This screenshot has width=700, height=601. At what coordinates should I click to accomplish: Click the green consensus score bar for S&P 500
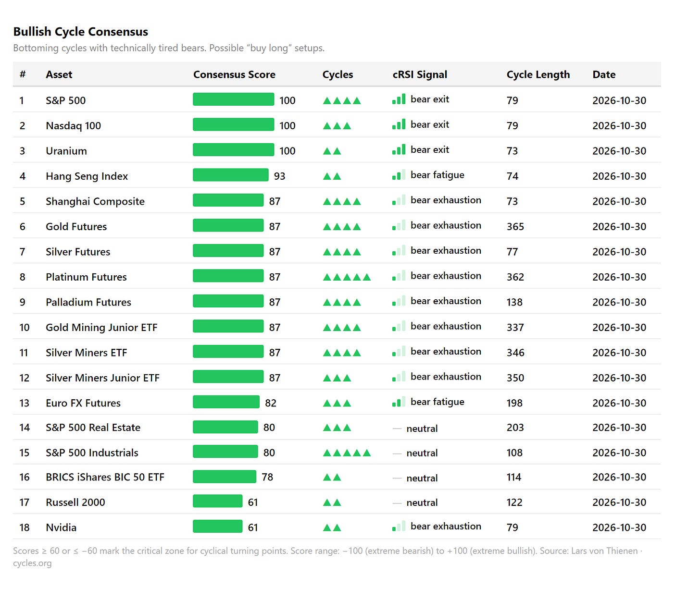coord(234,99)
